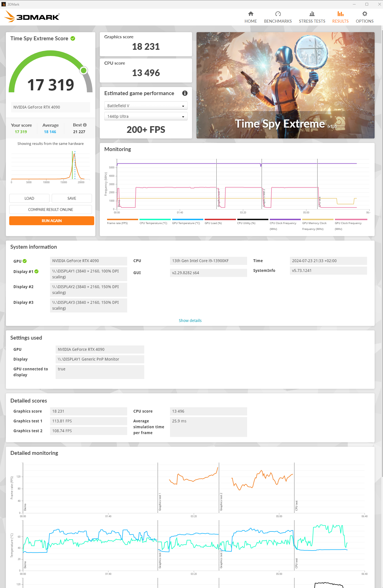The height and width of the screenshot is (588, 383).
Task: Click the Time Spy Extreme artwork thumbnail
Action: pyautogui.click(x=285, y=85)
